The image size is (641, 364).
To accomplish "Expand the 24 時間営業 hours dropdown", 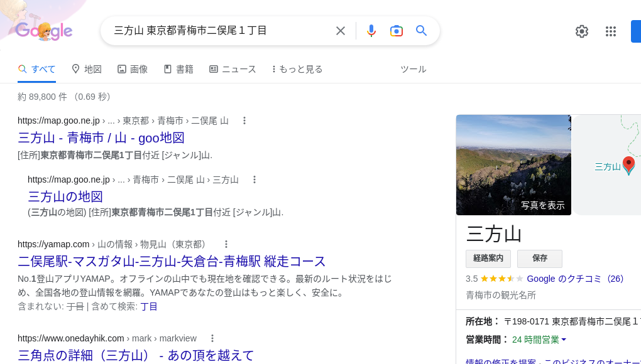I will pyautogui.click(x=539, y=339).
